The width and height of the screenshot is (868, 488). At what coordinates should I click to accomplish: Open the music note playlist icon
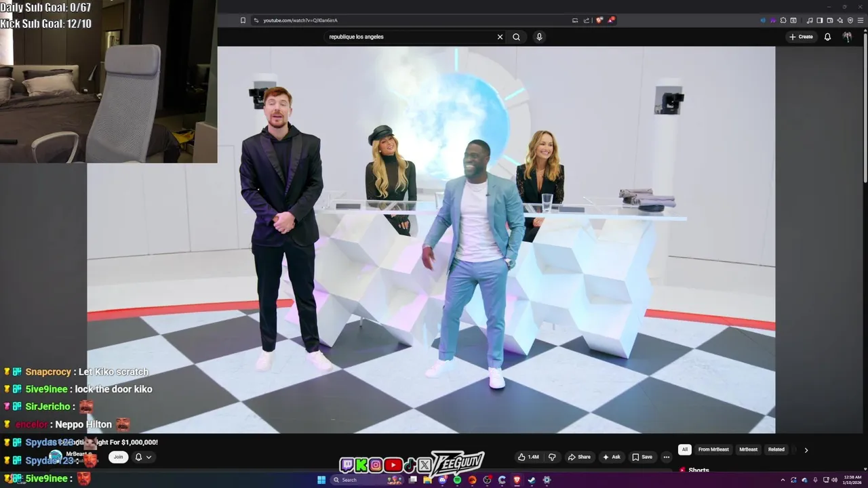pyautogui.click(x=810, y=20)
